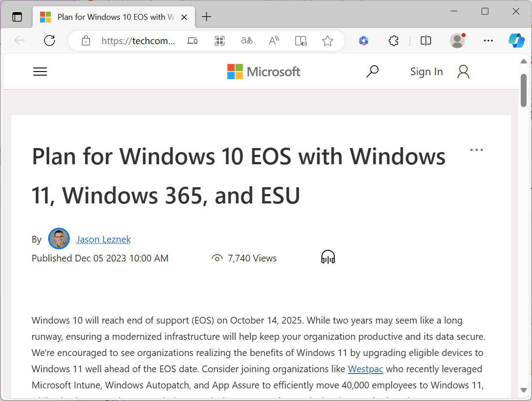Maximize the browser window
Image resolution: width=532 pixels, height=401 pixels.
click(x=485, y=11)
